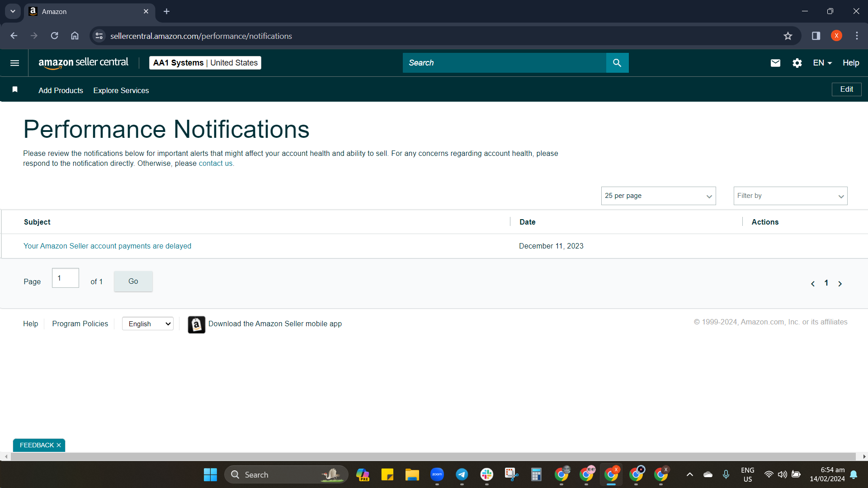Open buyer messages envelope icon

click(x=775, y=63)
